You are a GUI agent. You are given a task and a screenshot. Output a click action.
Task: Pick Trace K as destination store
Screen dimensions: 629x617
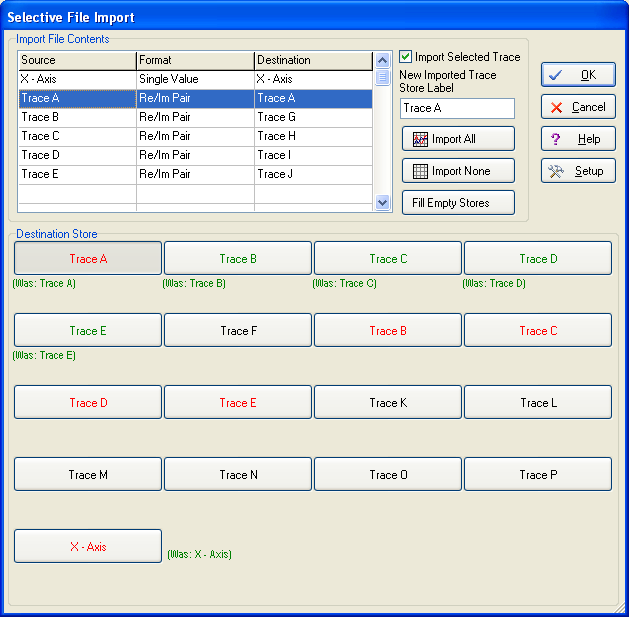point(388,403)
